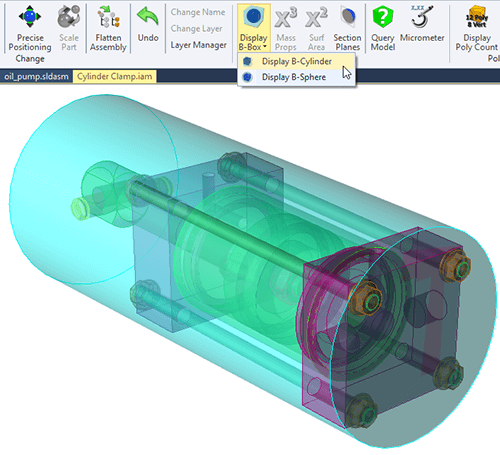The height and width of the screenshot is (455, 500).
Task: Open Mass Props calculation
Action: pyautogui.click(x=286, y=28)
